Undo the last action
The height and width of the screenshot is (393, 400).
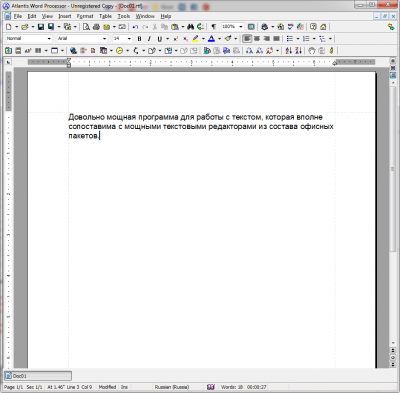(x=135, y=27)
